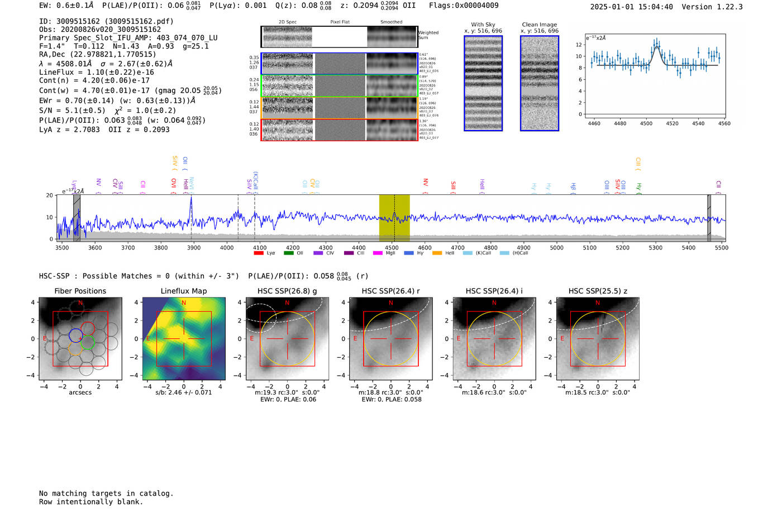Click the 'EWr: 0, PLAE: 0.06' caption under g image

click(288, 399)
